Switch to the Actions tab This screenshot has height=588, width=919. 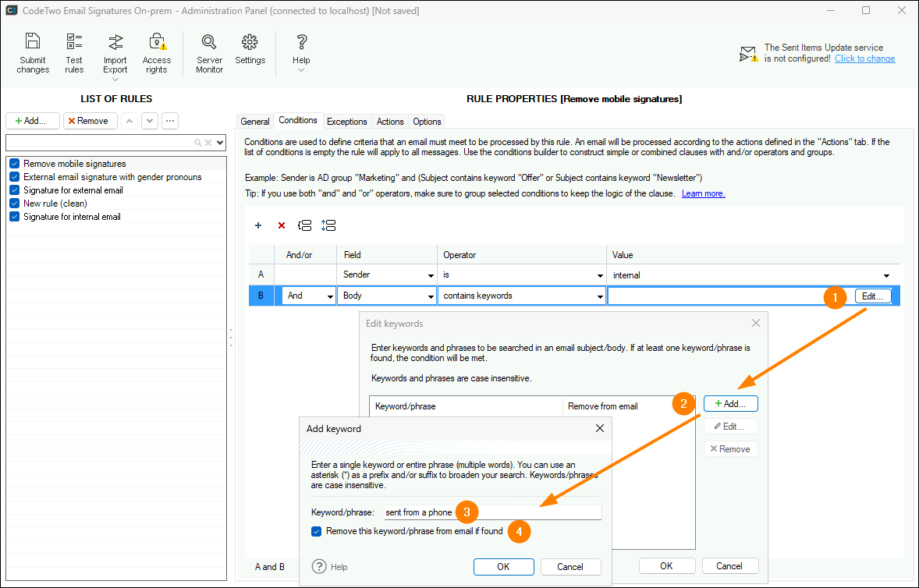(390, 121)
